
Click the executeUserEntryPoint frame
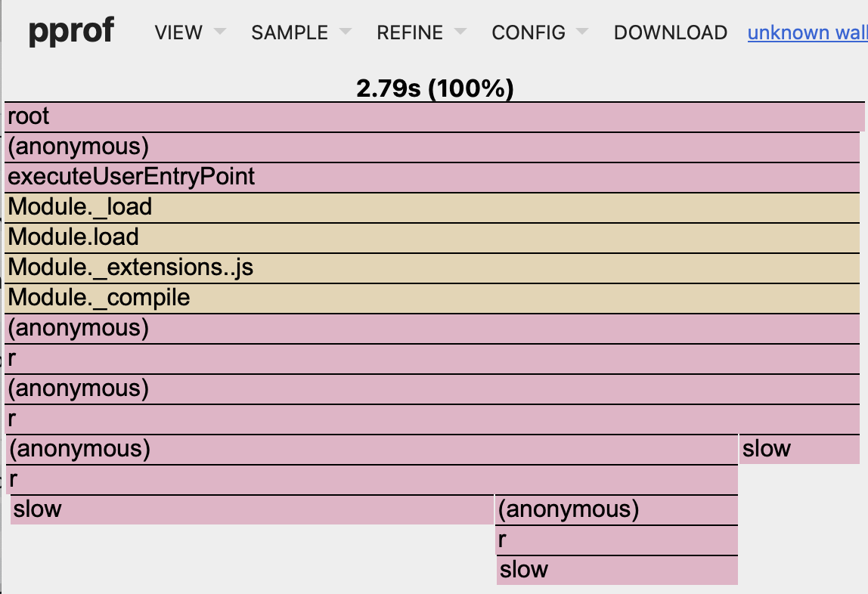click(x=432, y=178)
